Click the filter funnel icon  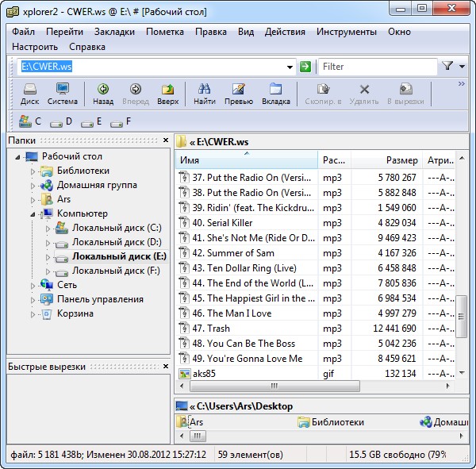[x=447, y=66]
